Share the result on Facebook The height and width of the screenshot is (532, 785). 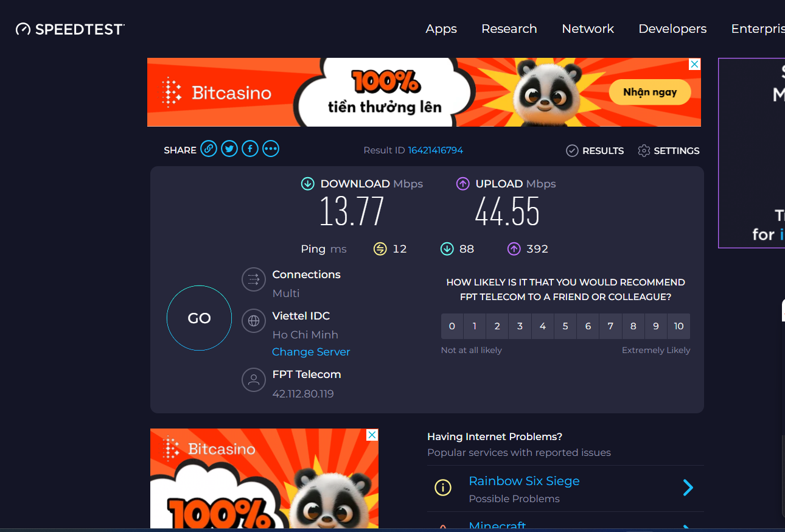coord(250,149)
